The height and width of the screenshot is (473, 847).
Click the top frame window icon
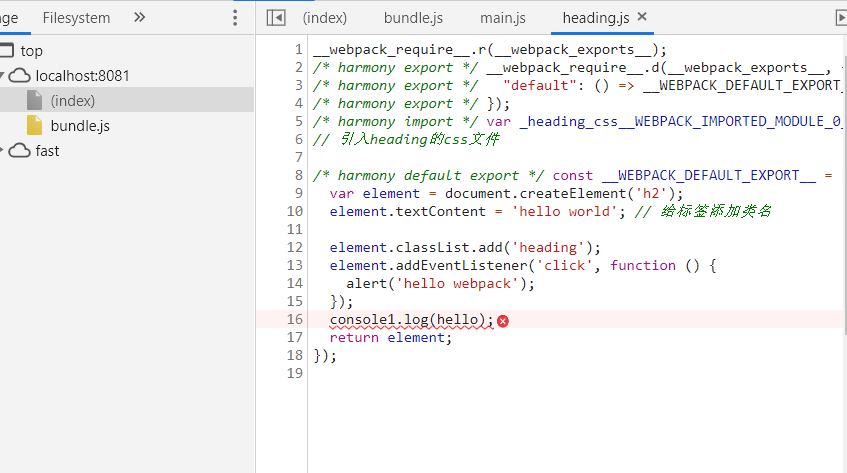click(6, 50)
